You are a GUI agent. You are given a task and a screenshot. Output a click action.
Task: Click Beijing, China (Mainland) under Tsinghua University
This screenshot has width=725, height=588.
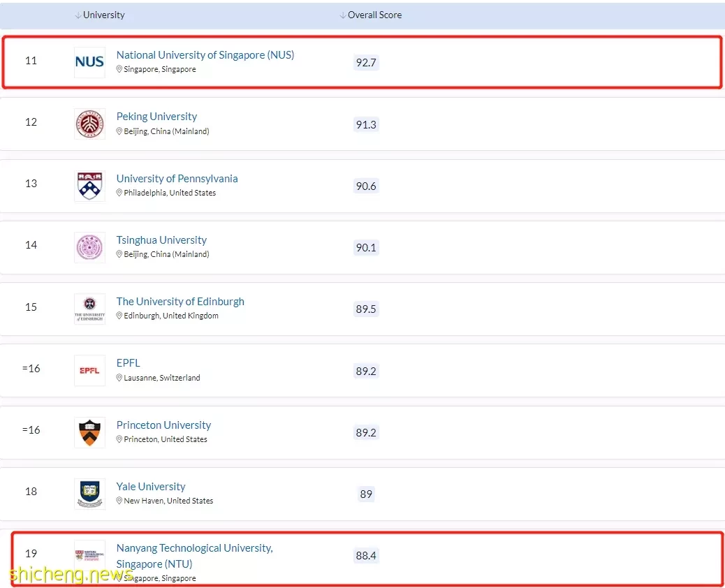click(x=166, y=254)
